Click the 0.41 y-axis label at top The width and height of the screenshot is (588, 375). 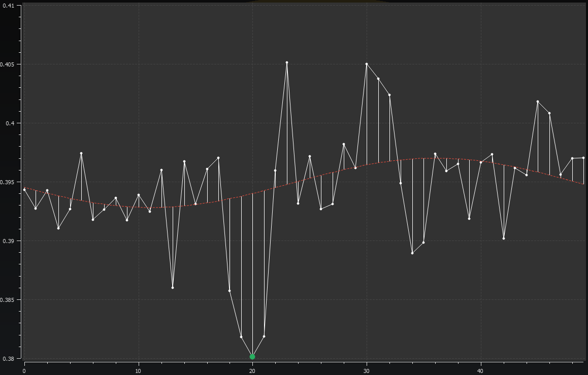click(x=12, y=6)
